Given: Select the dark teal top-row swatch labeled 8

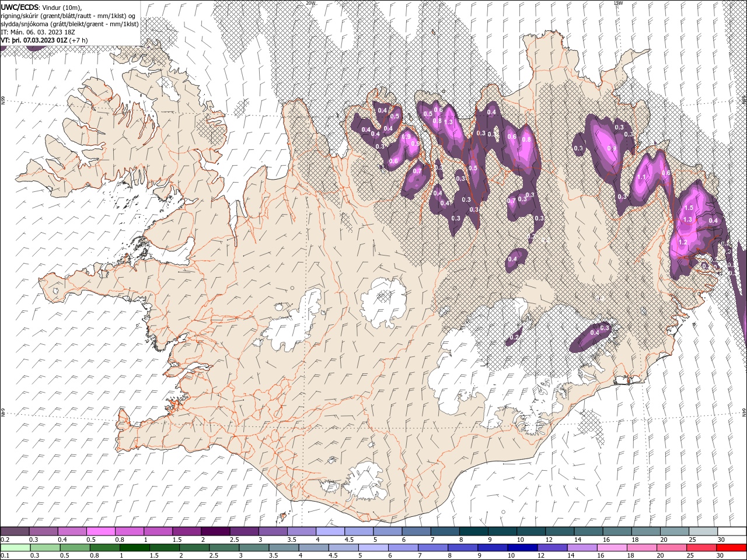Looking at the screenshot, I should tap(474, 531).
